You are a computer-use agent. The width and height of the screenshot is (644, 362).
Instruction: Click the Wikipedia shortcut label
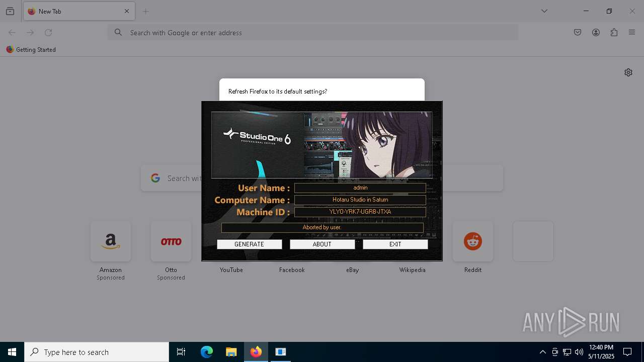point(413,270)
